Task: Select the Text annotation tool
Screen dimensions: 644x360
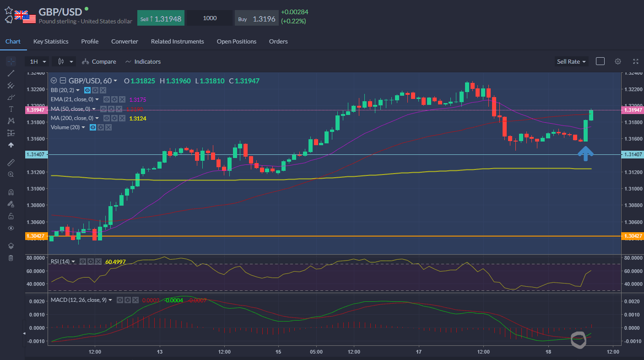Action: pyautogui.click(x=11, y=109)
